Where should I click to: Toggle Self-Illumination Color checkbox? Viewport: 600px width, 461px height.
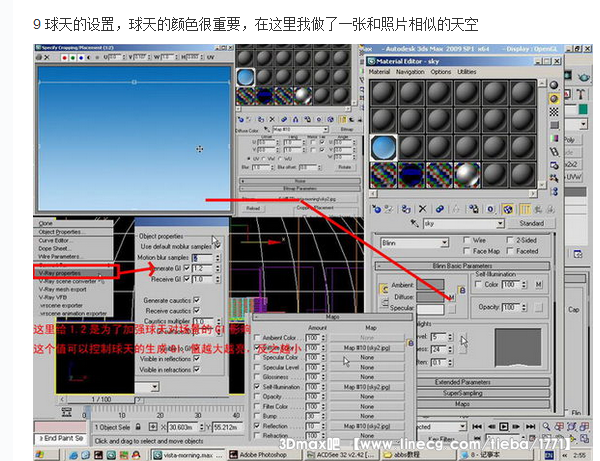pos(478,284)
